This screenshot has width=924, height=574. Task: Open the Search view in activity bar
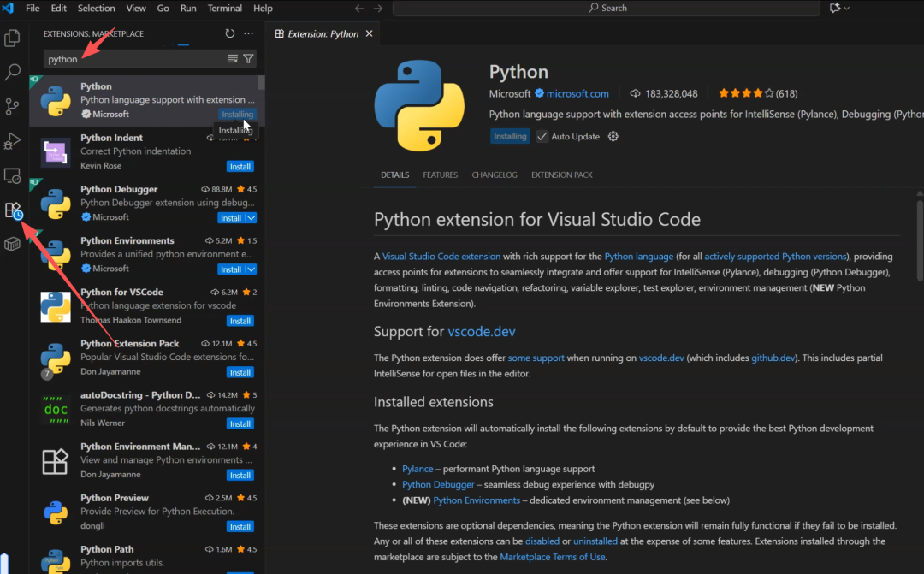click(x=13, y=72)
